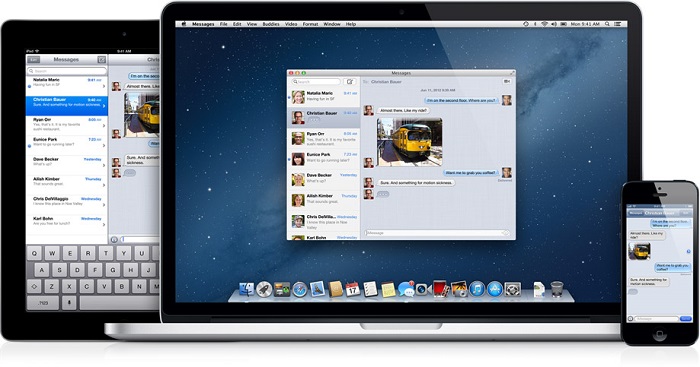Open App Store icon in dock
The height and width of the screenshot is (367, 700).
pyautogui.click(x=495, y=289)
